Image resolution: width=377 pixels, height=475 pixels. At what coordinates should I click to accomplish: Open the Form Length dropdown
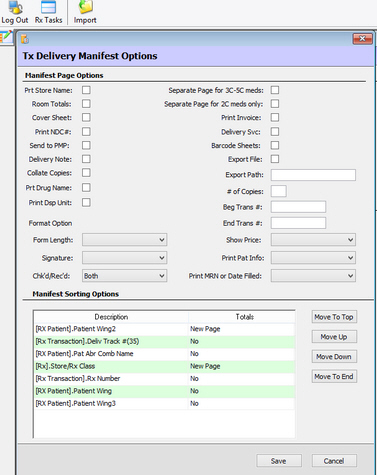125,240
